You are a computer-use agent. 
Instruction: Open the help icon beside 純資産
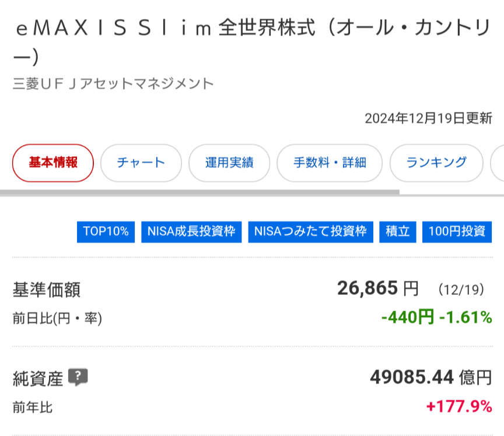[x=78, y=378]
